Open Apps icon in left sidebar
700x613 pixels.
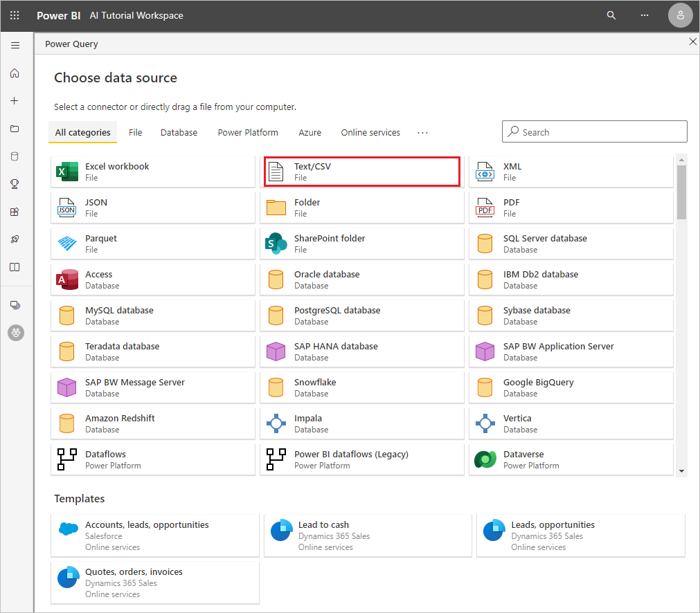tap(15, 212)
